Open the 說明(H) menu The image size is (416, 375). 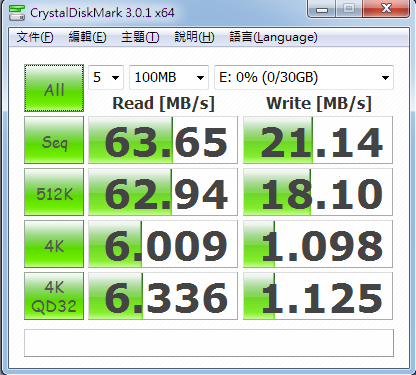click(194, 37)
